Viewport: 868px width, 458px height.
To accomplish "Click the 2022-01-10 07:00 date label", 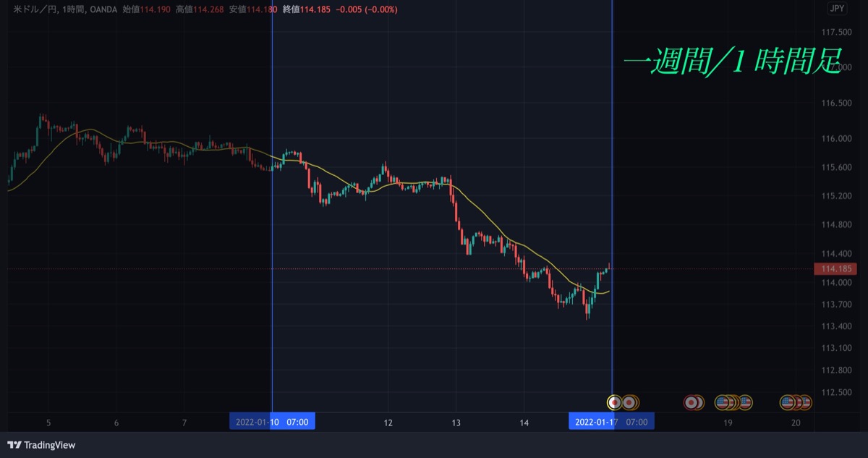I will tap(272, 421).
